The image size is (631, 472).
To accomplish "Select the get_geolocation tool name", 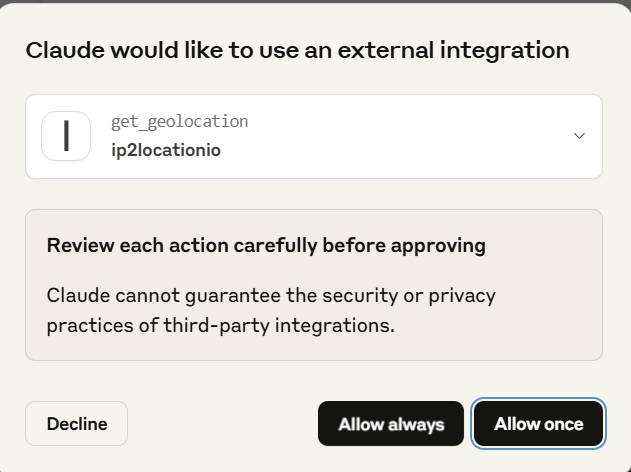I will pos(179,122).
